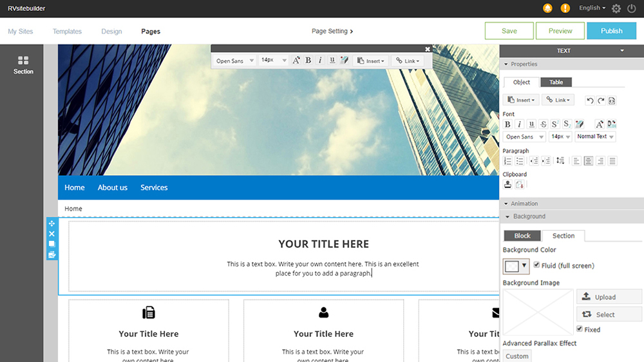
Task: Open the Section icon in left sidebar
Action: click(x=23, y=64)
